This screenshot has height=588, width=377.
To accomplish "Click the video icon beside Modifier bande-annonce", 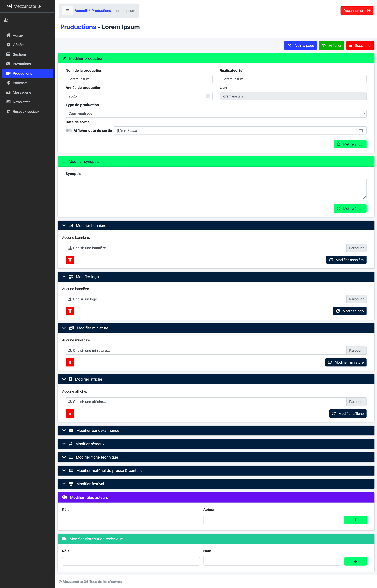I will 71,430.
